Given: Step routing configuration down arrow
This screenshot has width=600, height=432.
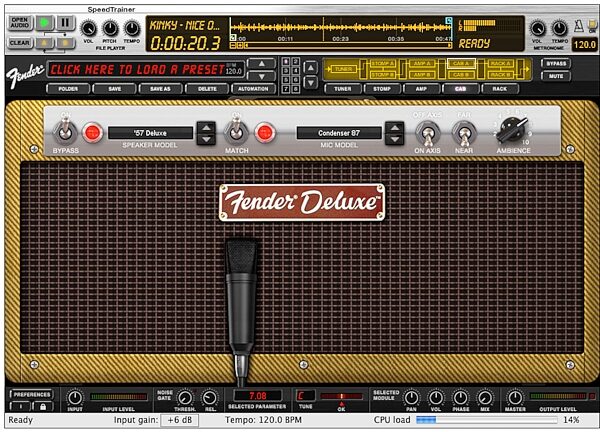Looking at the screenshot, I should coord(311,82).
